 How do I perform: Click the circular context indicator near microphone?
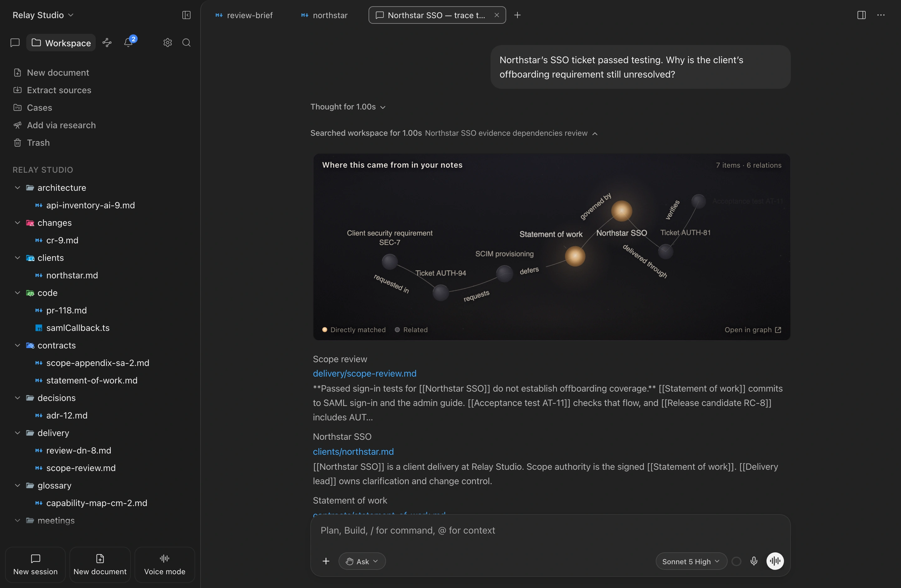736,561
